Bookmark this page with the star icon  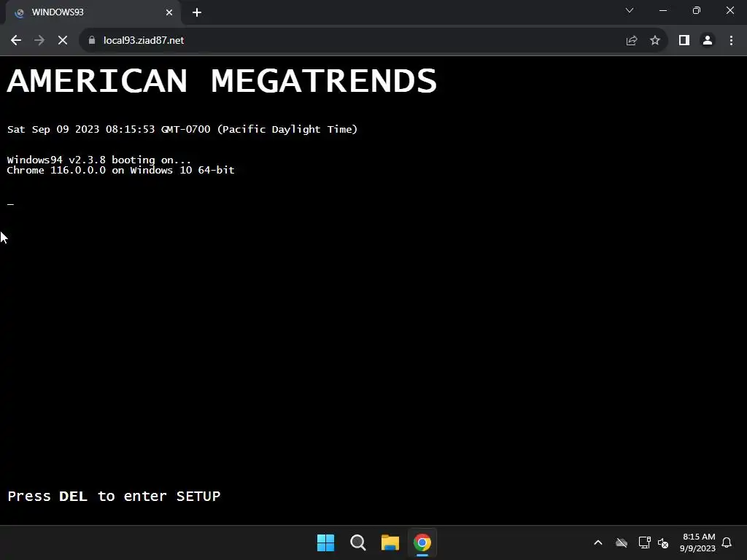pos(655,41)
